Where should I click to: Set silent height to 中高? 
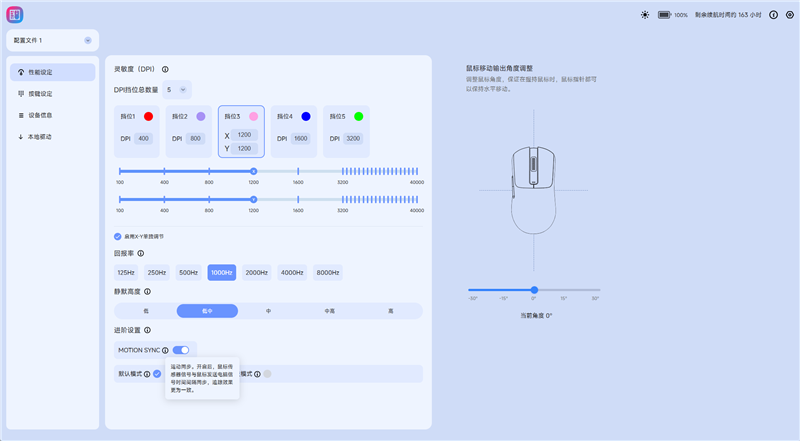point(330,311)
